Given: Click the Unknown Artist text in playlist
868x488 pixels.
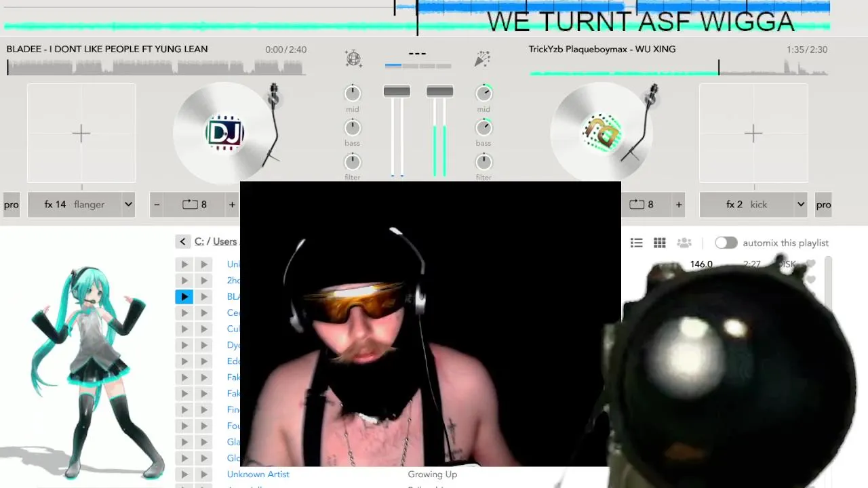Looking at the screenshot, I should click(x=258, y=474).
